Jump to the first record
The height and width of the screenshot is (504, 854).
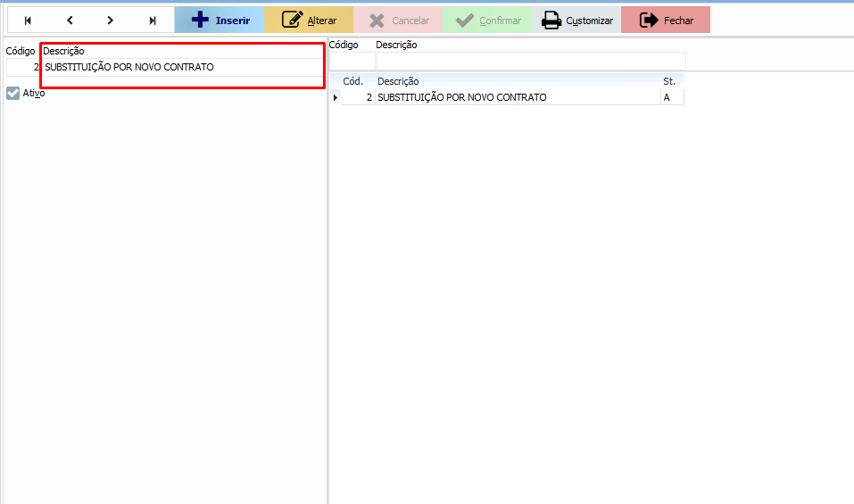point(28,21)
